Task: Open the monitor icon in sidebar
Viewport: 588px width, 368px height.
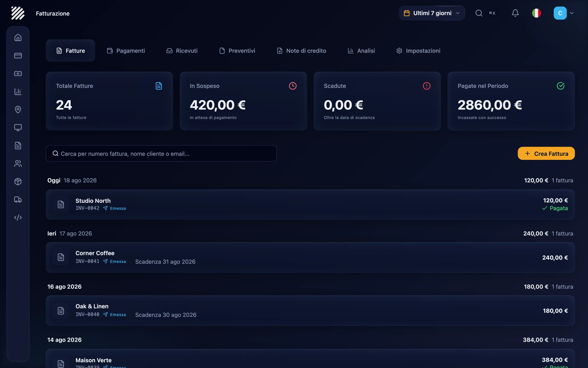Action: pos(18,128)
